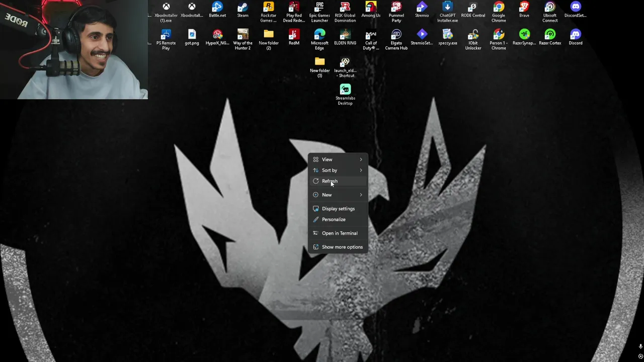Select the Play Red Dead Redemption shortcut

pos(294,12)
